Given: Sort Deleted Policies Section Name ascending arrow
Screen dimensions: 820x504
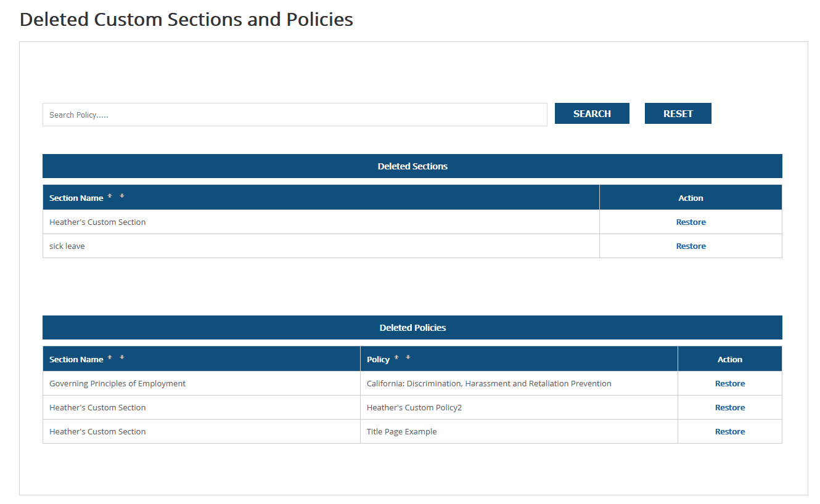Looking at the screenshot, I should tap(110, 357).
